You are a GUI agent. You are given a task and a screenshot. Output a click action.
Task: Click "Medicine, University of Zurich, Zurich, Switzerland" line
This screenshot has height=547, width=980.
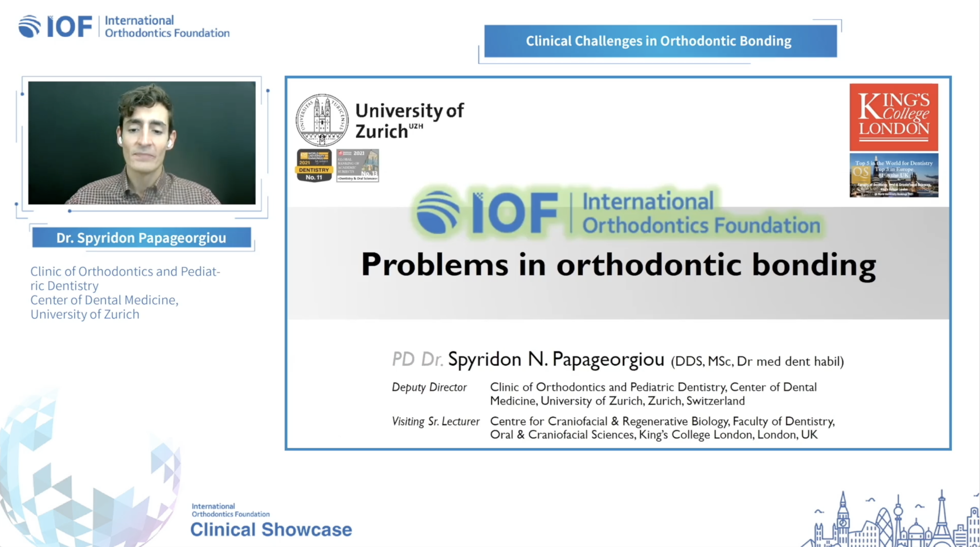(x=618, y=401)
